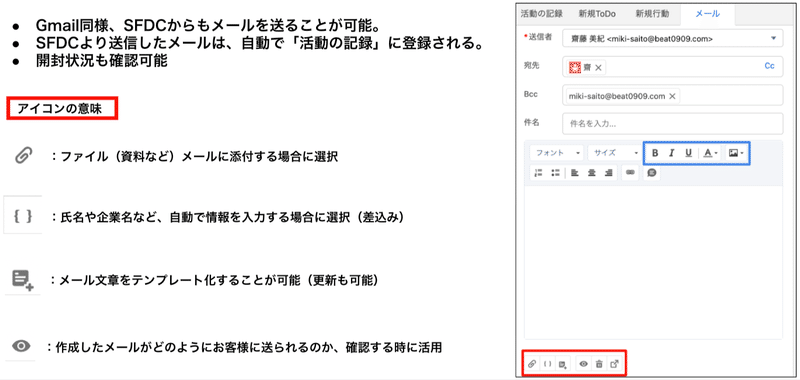Apply italic formatting in the email editor
This screenshot has height=380, width=800.
671,153
